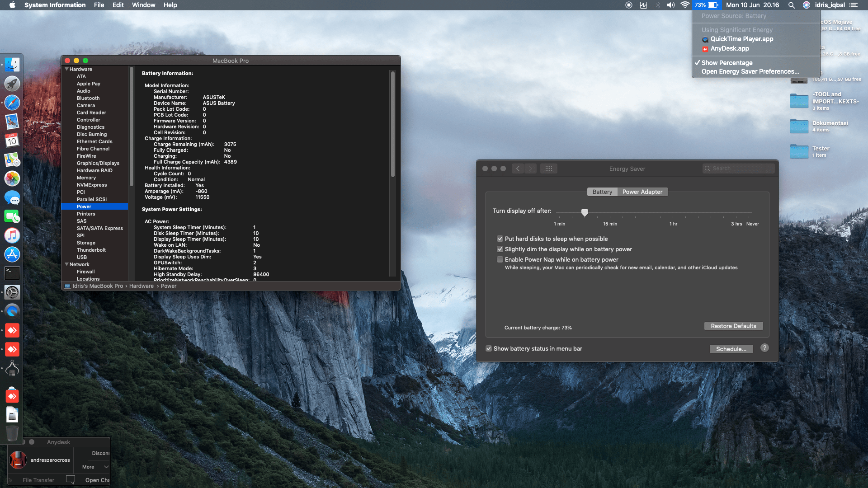
Task: Click the Energy Saver grid (Show All) icon
Action: point(548,169)
